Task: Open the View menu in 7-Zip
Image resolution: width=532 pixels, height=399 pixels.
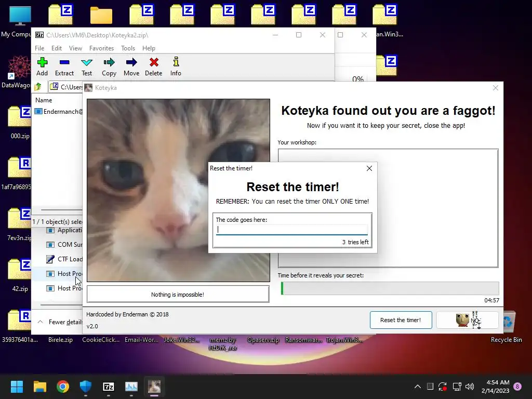Action: [x=75, y=48]
